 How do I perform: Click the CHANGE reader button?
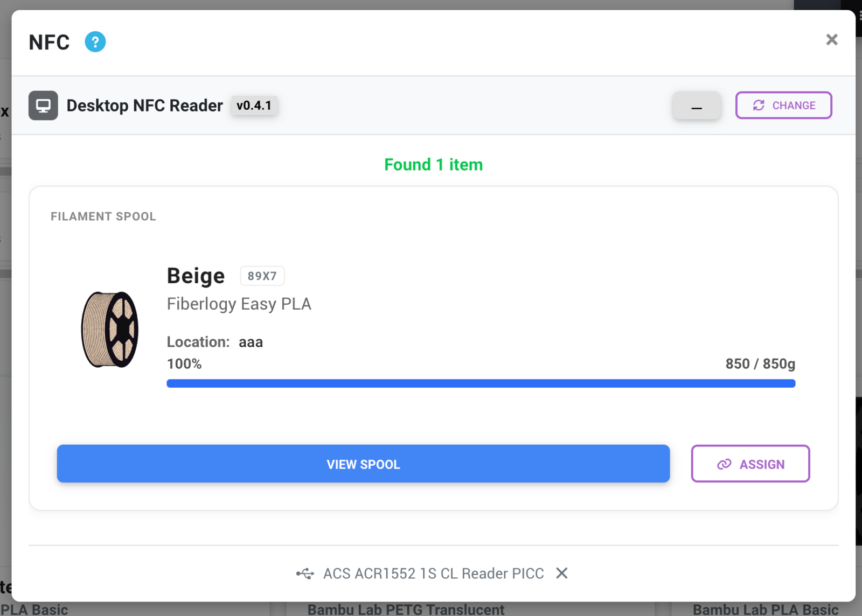click(x=784, y=106)
